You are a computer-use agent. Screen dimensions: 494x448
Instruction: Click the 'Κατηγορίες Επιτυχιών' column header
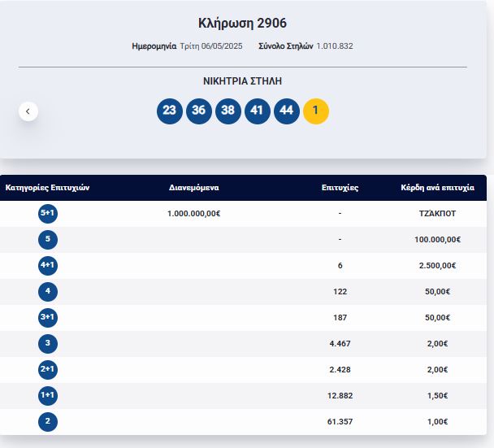point(47,188)
